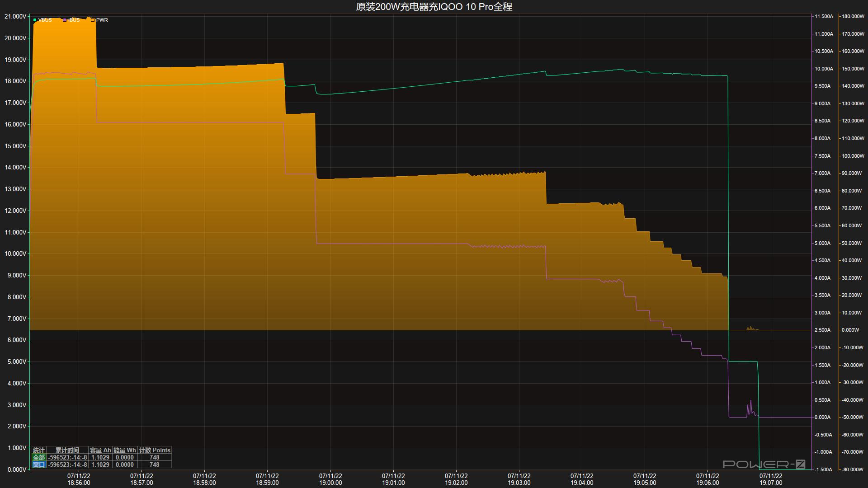868x488 pixels.
Task: Click the 21.000V voltage axis label
Action: click(15, 16)
